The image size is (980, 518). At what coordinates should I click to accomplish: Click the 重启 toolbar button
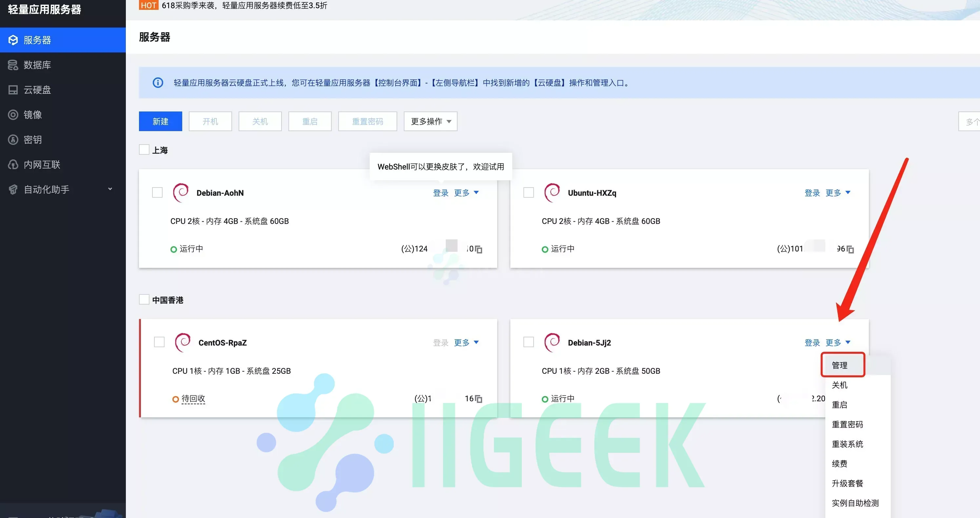[310, 121]
